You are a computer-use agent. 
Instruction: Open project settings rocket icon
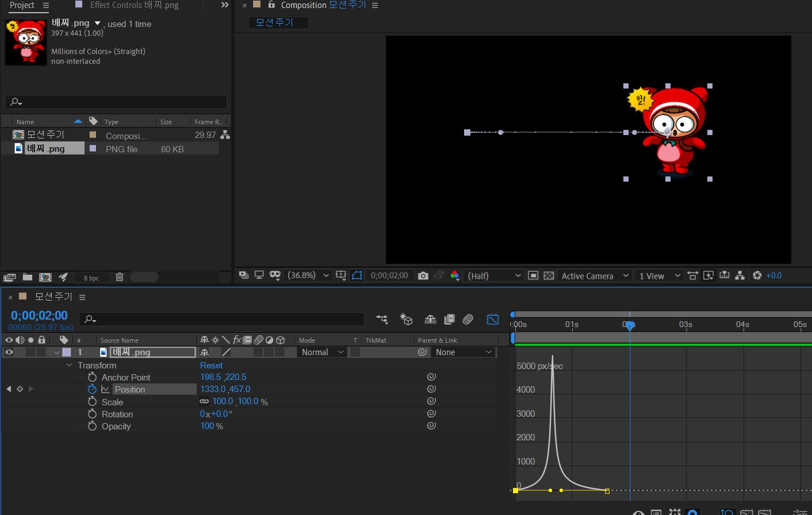click(63, 277)
